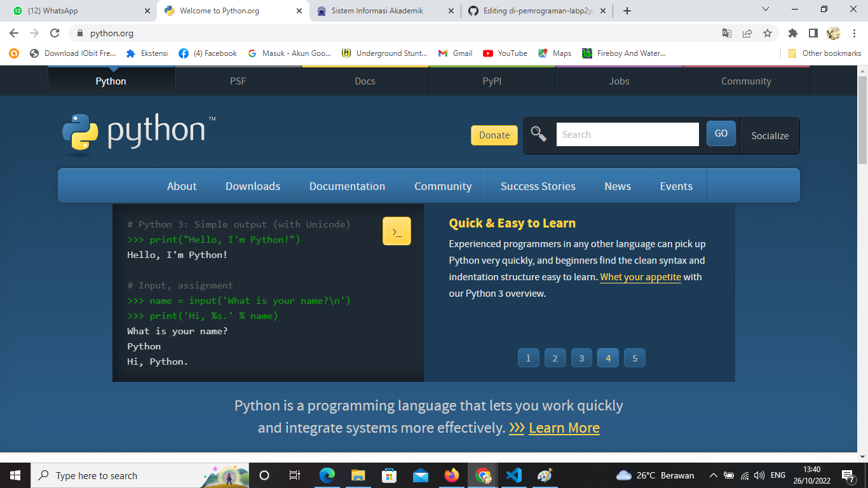Click the GO search button

point(721,133)
